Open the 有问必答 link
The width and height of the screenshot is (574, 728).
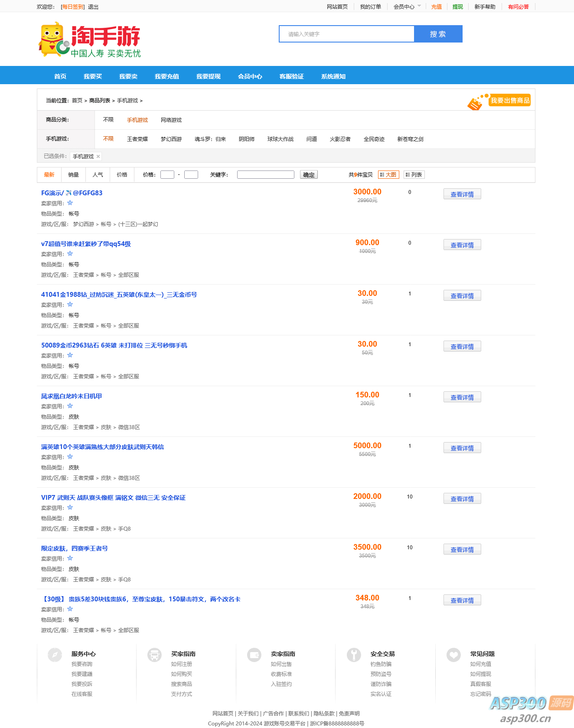[x=519, y=7]
